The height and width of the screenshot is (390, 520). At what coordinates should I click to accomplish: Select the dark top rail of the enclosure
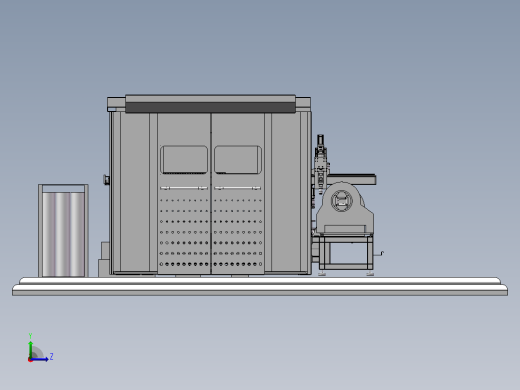pos(210,108)
